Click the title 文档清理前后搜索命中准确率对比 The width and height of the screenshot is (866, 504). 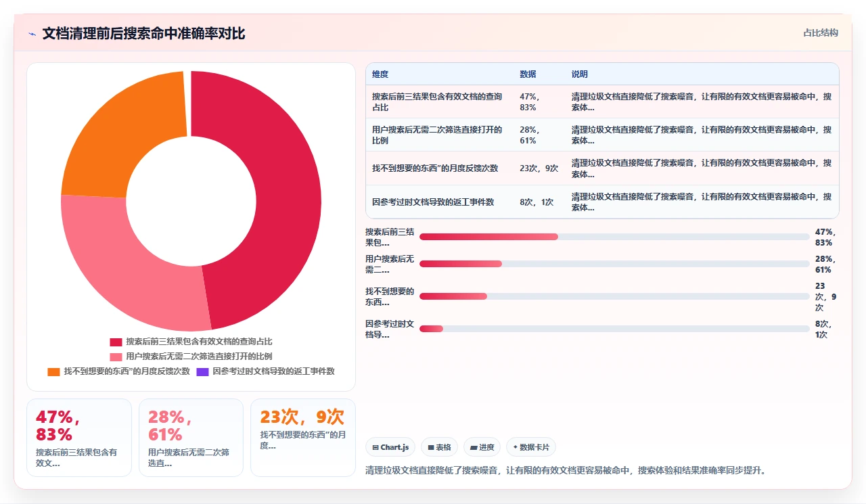click(143, 33)
